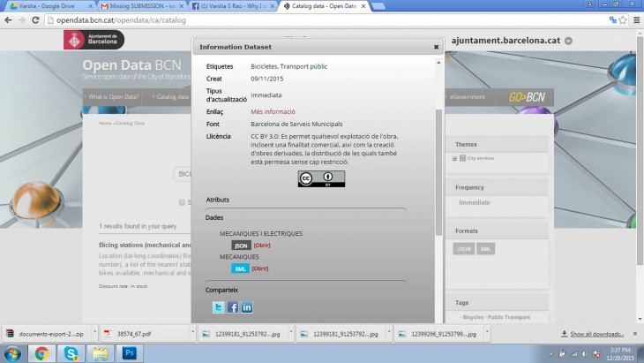
Task: Share dataset via LinkedIn icon
Action: (247, 307)
